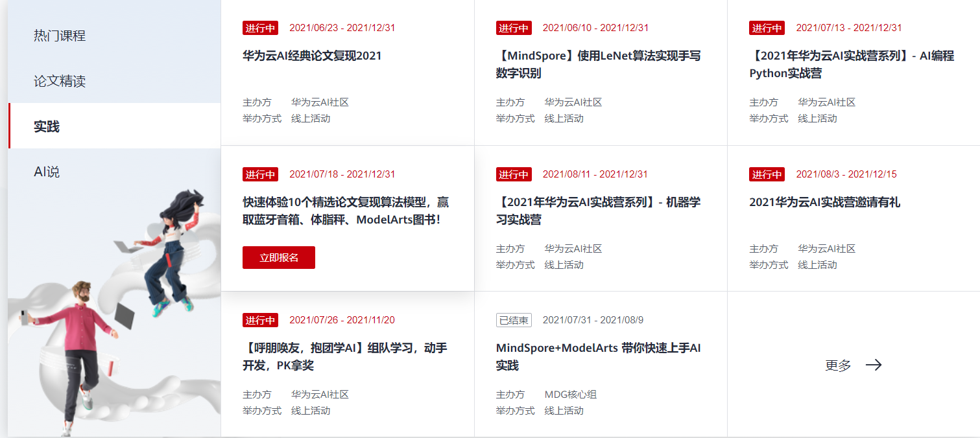
Task: Click date 2021/07/18 - 2021/12/31
Action: pos(342,174)
